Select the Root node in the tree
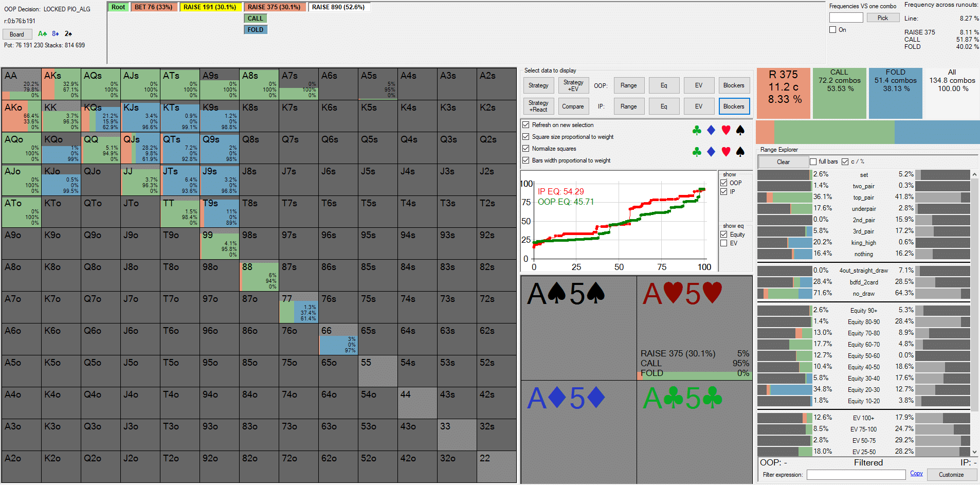 [118, 7]
